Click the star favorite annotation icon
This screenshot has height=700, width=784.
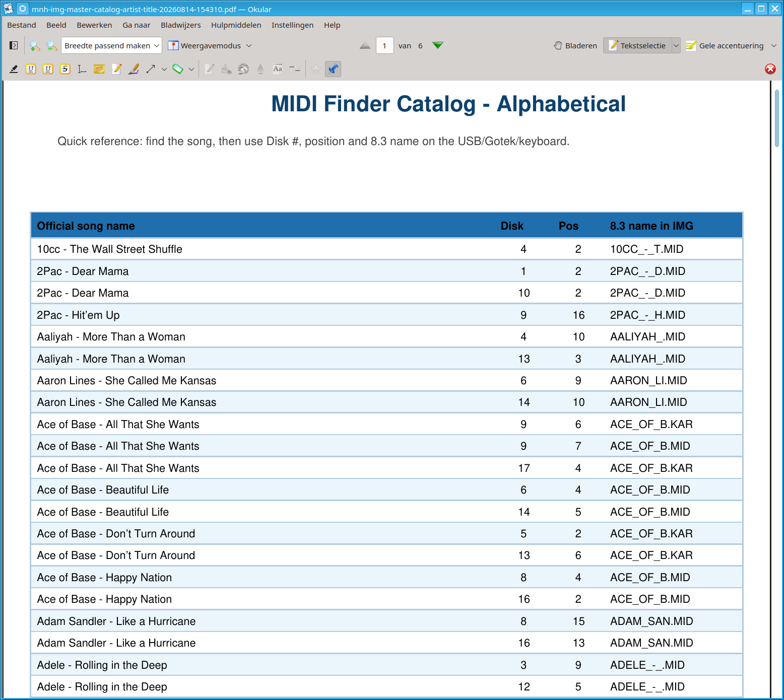click(316, 69)
